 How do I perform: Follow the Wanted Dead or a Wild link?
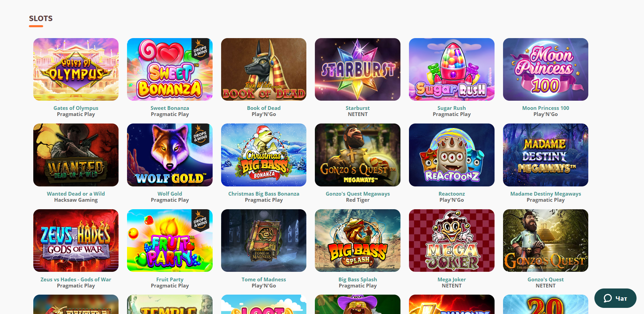pyautogui.click(x=76, y=194)
